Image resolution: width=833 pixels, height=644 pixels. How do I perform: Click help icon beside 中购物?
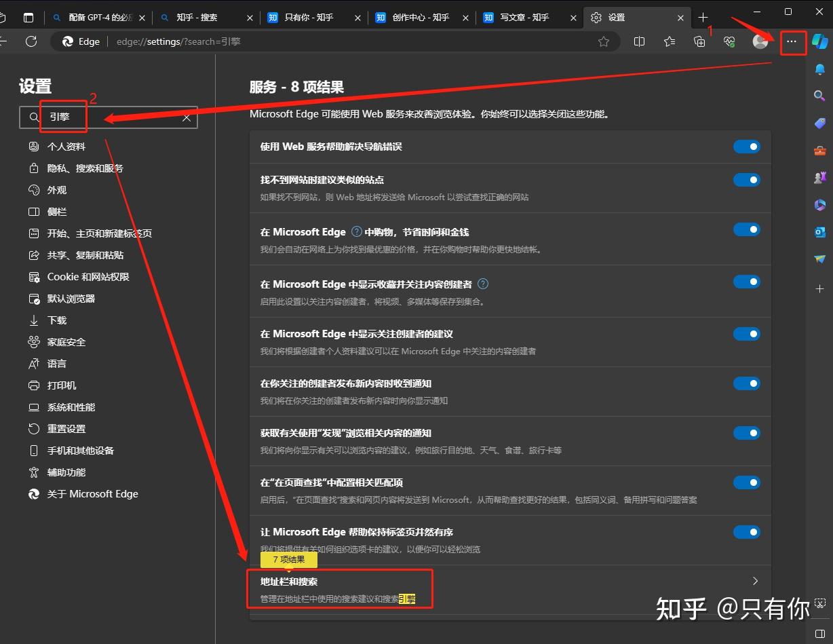pyautogui.click(x=357, y=231)
